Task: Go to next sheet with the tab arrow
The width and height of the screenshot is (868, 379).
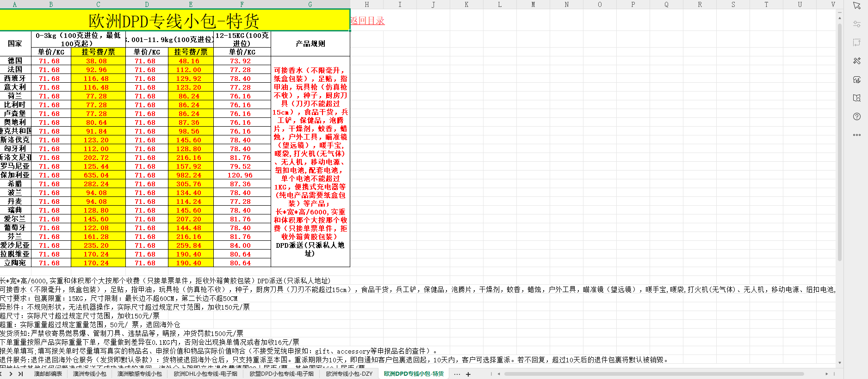Action: (x=11, y=374)
